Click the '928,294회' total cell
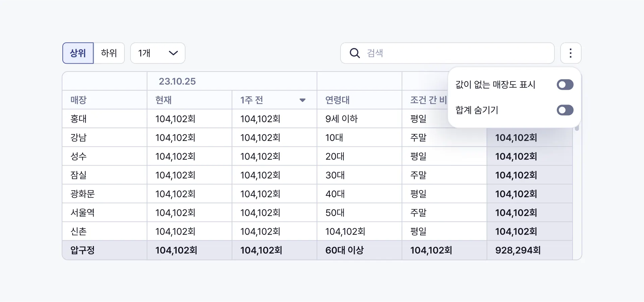Screen dimensions: 644x302 point(518,250)
